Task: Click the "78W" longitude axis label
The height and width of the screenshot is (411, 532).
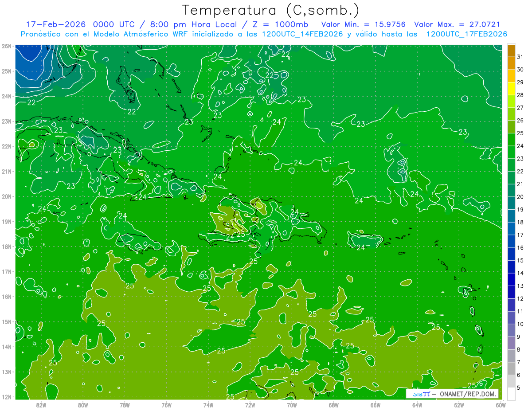Action: tap(125, 405)
